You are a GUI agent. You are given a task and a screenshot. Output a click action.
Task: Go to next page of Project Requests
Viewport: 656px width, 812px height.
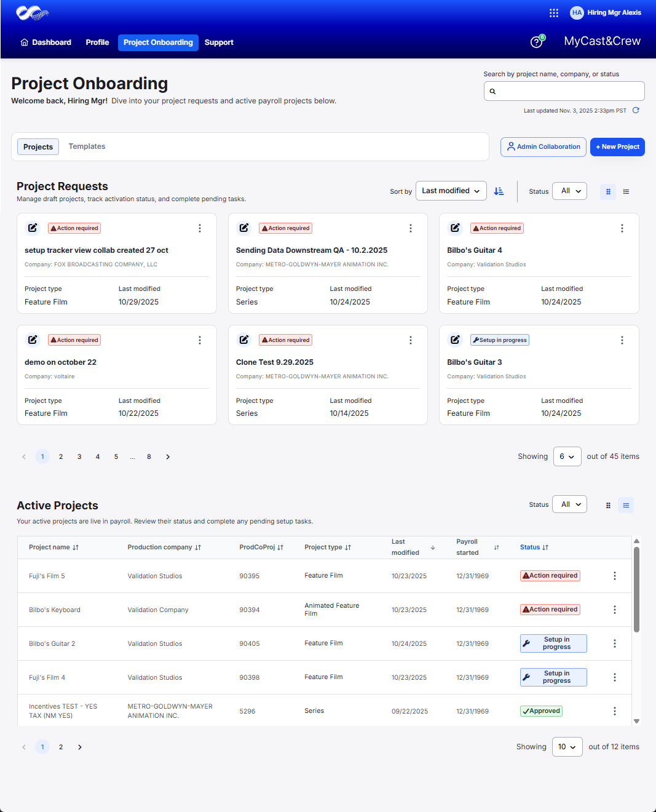pyautogui.click(x=168, y=457)
